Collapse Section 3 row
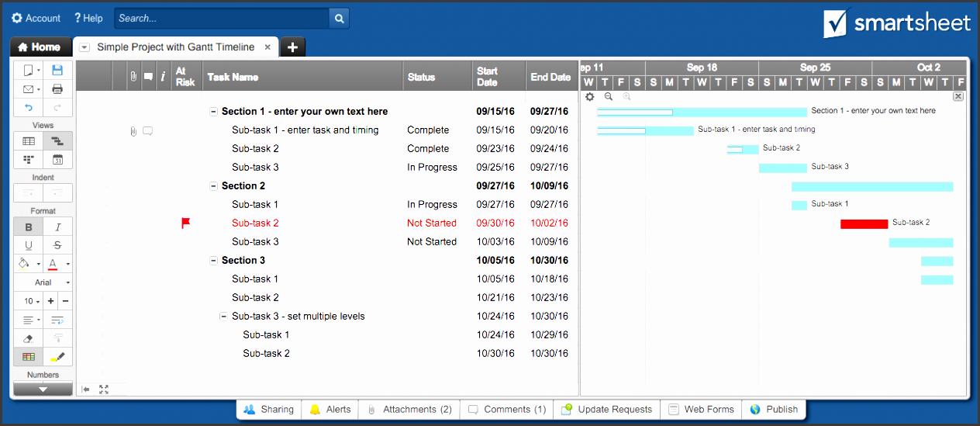Image resolution: width=980 pixels, height=426 pixels. click(x=213, y=261)
